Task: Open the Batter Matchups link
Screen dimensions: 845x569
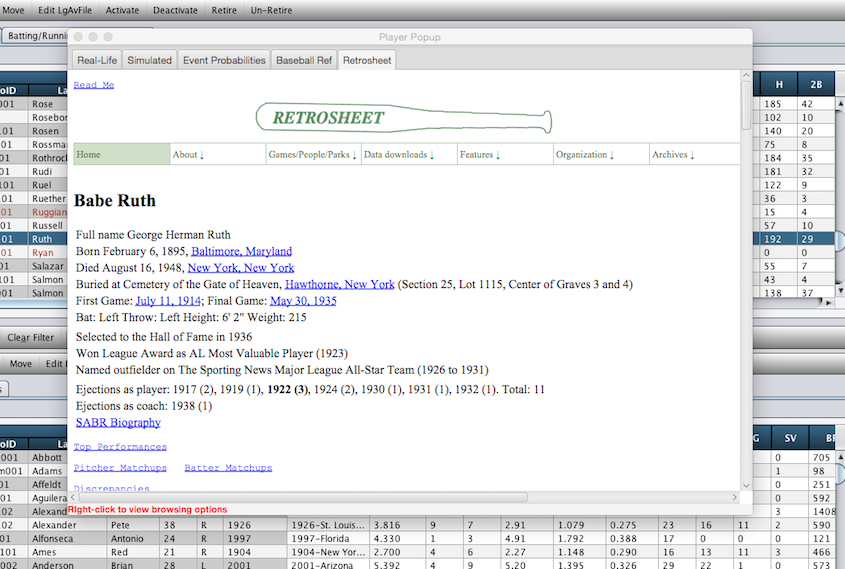Action: [x=228, y=468]
